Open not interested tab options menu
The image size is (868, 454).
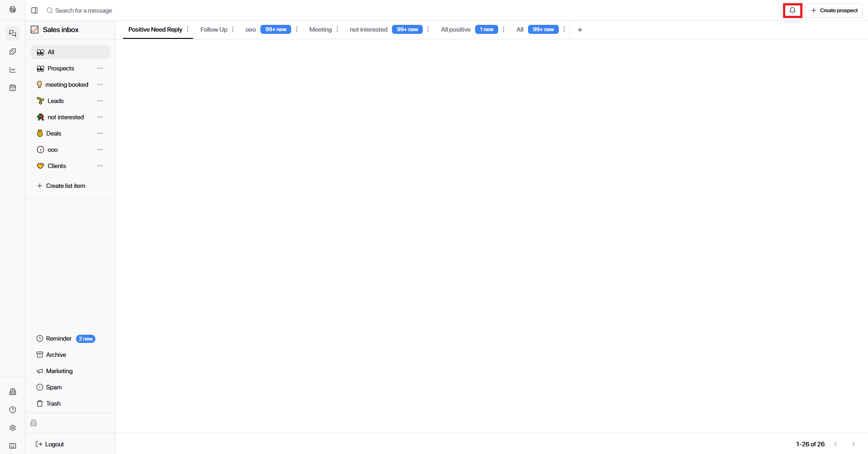tap(428, 29)
